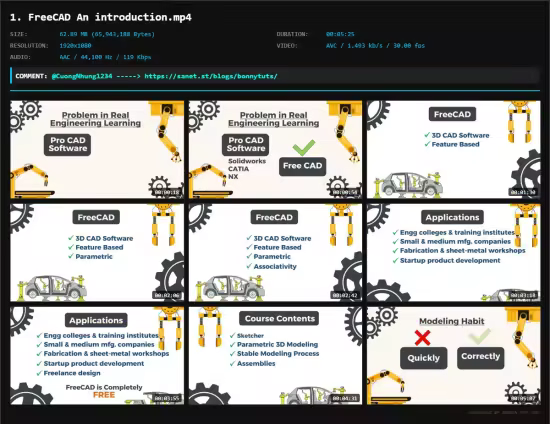Click the SIZE: label

[x=19, y=34]
